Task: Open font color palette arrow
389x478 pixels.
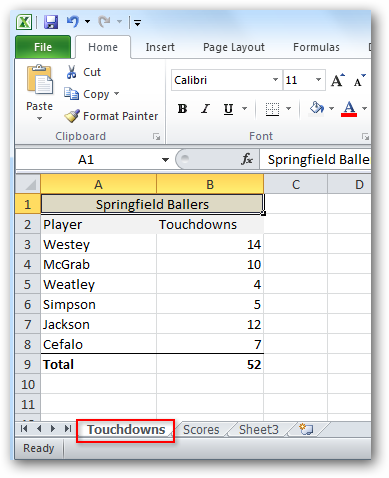Action: point(364,109)
